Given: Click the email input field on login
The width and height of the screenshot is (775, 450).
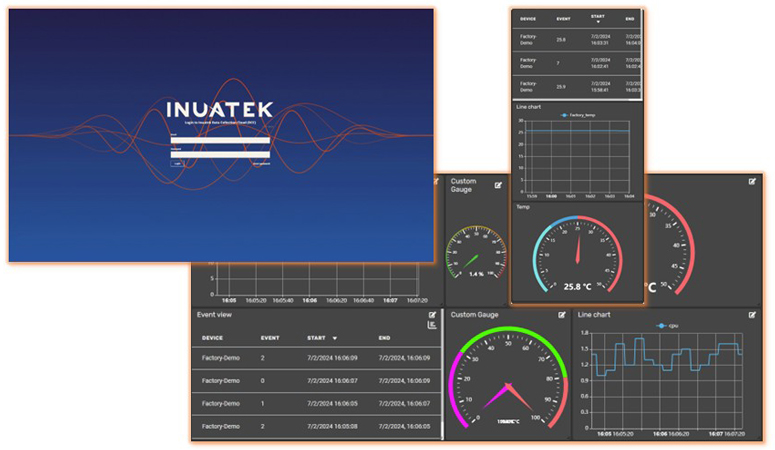Looking at the screenshot, I should point(220,140).
